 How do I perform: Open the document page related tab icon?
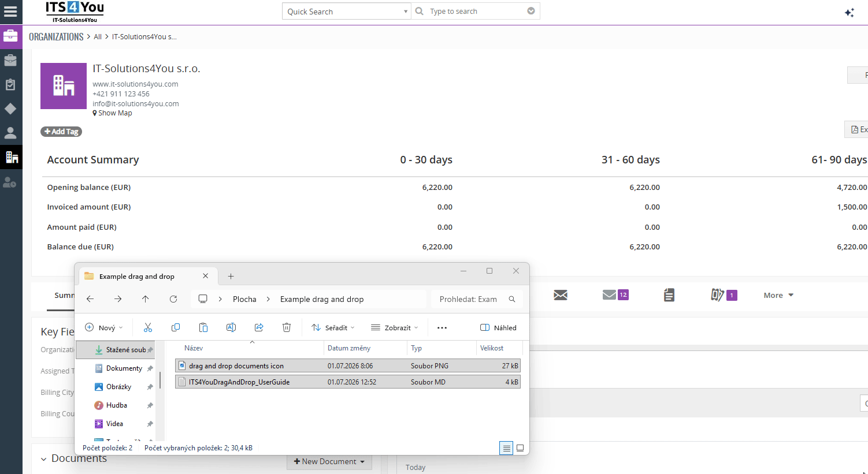coord(669,295)
